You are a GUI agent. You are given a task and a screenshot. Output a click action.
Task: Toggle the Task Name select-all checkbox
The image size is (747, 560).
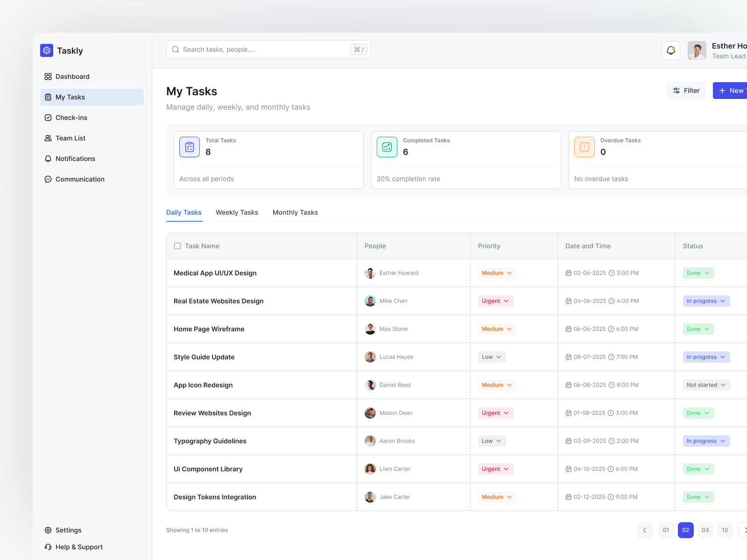[x=177, y=246]
